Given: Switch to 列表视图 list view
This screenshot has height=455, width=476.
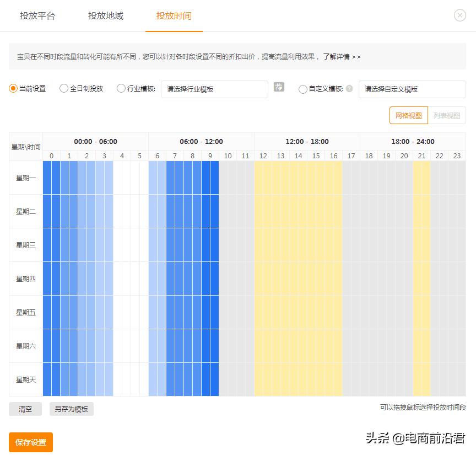Looking at the screenshot, I should [x=447, y=115].
